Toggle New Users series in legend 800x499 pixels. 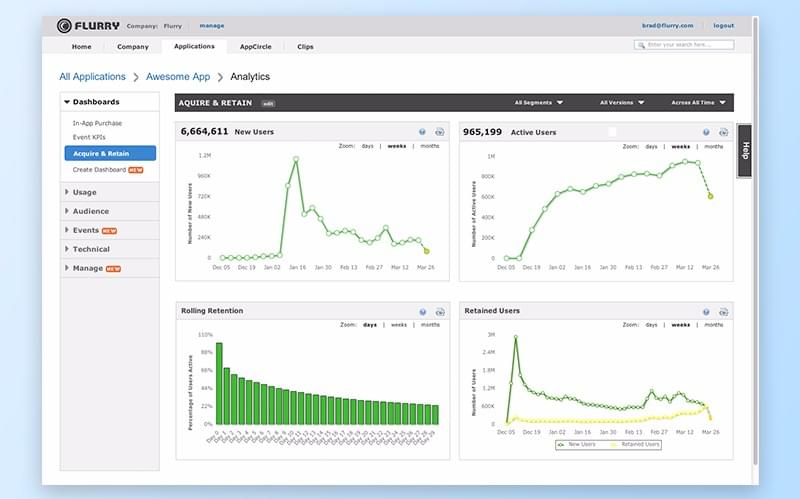[x=577, y=445]
